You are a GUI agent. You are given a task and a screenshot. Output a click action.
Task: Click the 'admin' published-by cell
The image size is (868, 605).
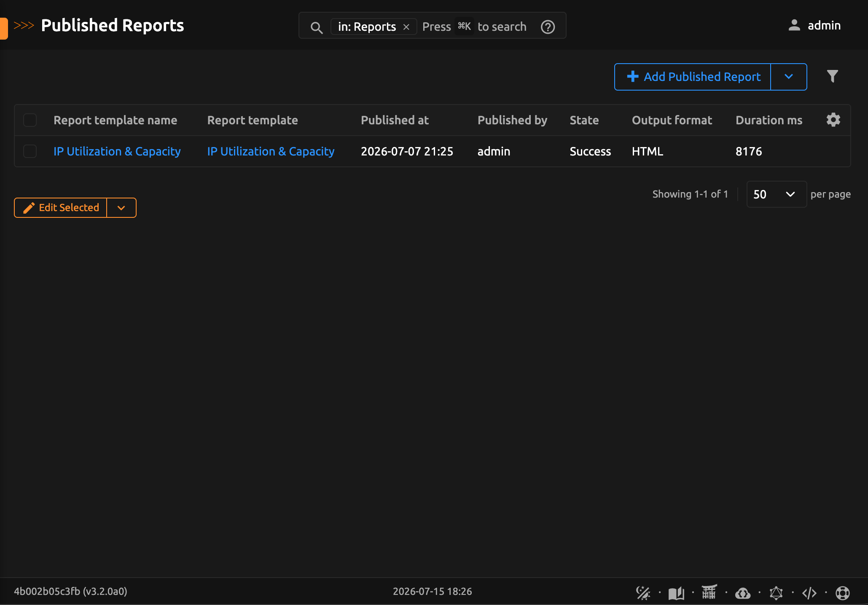click(494, 151)
